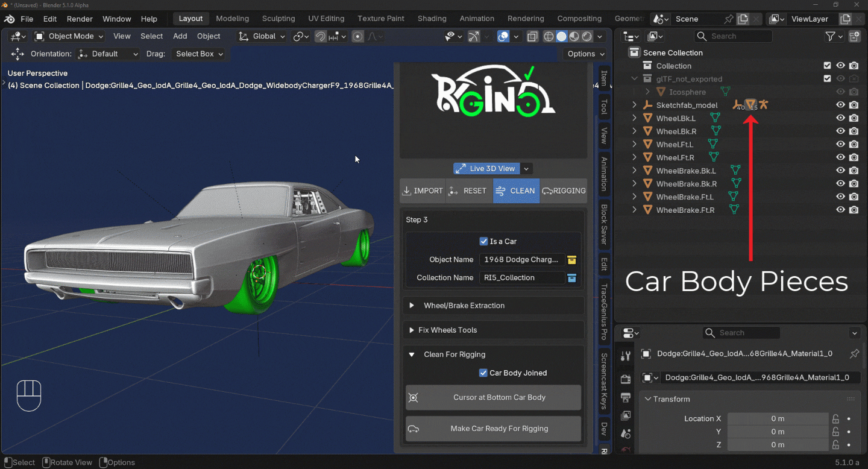Uncheck the Is a Car checkbox
This screenshot has width=868, height=469.
click(x=483, y=241)
